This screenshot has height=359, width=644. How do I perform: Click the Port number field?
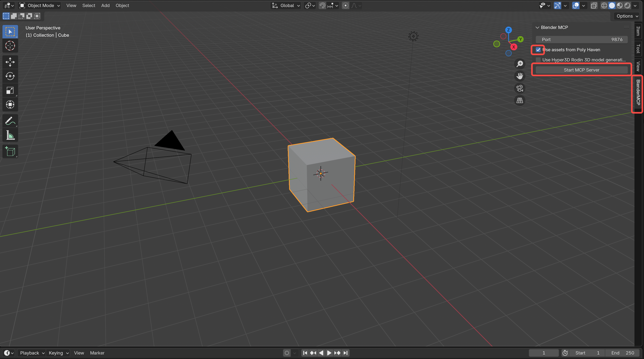(x=581, y=40)
